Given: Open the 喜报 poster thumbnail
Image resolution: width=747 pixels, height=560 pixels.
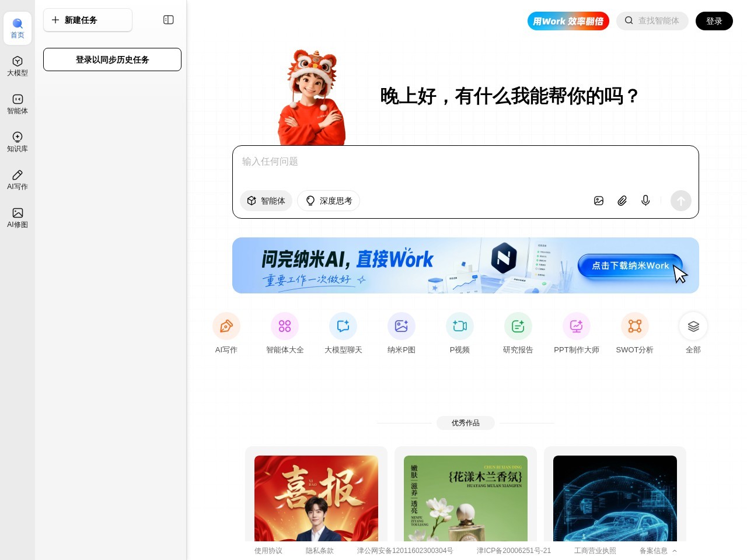Looking at the screenshot, I should pos(316,498).
